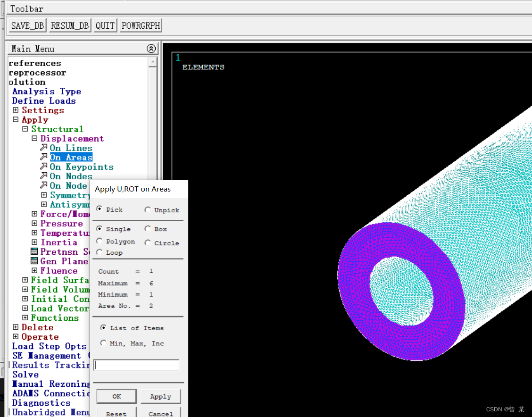Click the arrow icon beside On Lines
The height and width of the screenshot is (417, 532).
tap(43, 148)
